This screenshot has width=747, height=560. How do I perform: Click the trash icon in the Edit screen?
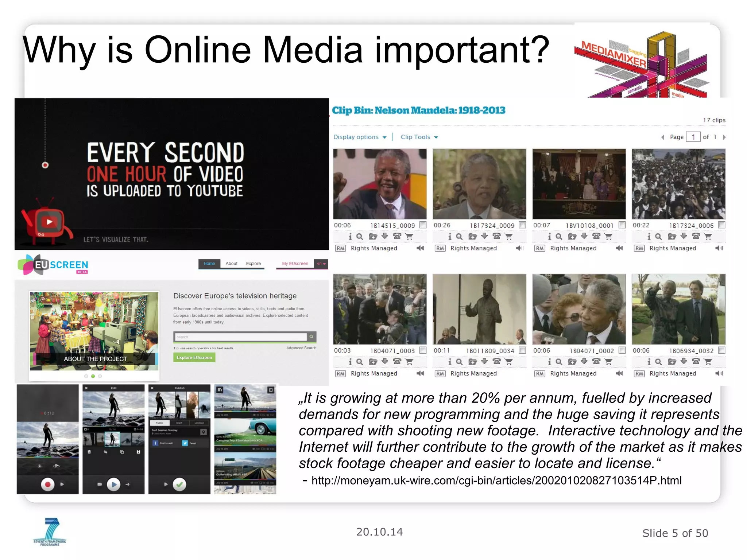coord(89,452)
